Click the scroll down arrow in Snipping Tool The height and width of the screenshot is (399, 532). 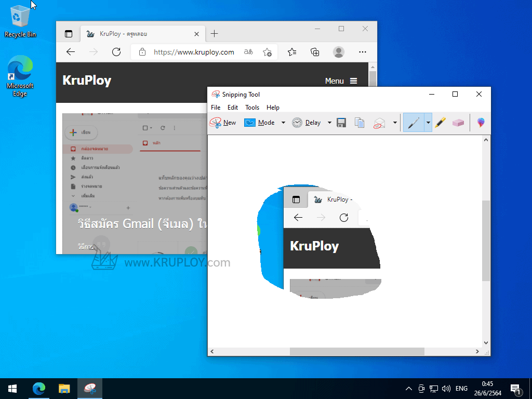pyautogui.click(x=486, y=343)
